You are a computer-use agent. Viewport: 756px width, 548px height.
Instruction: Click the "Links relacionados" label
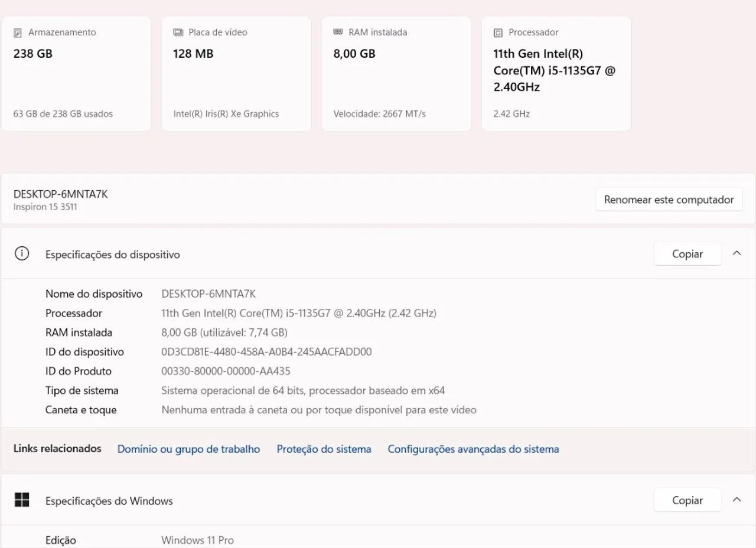[57, 449]
